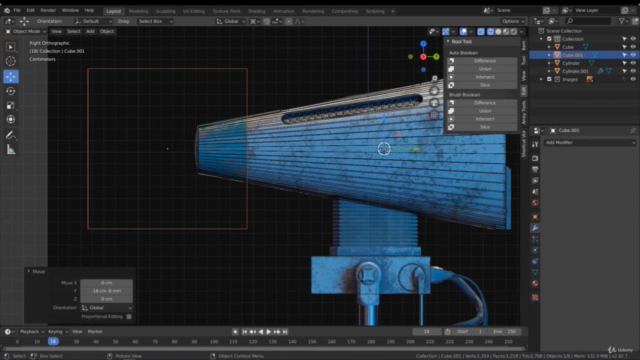Switch to solid viewport shading
The image size is (640, 360).
498,31
